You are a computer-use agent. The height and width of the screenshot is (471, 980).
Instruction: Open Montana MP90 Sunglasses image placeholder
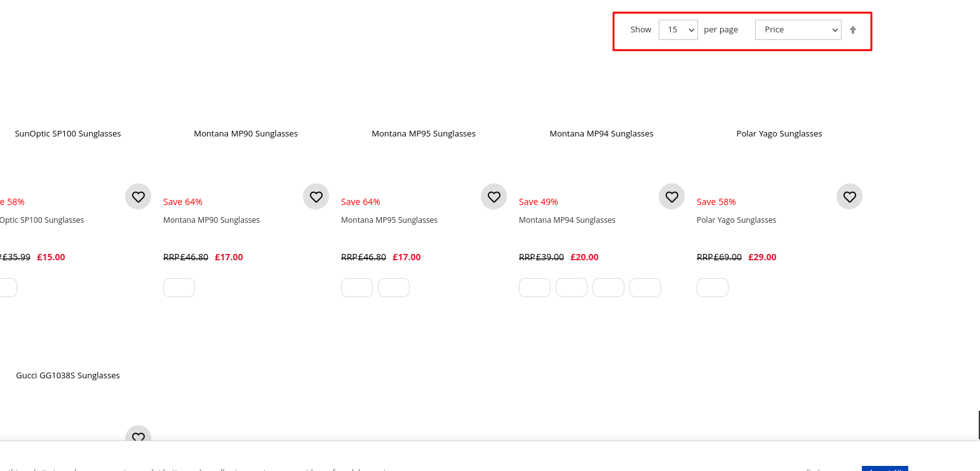[246, 134]
